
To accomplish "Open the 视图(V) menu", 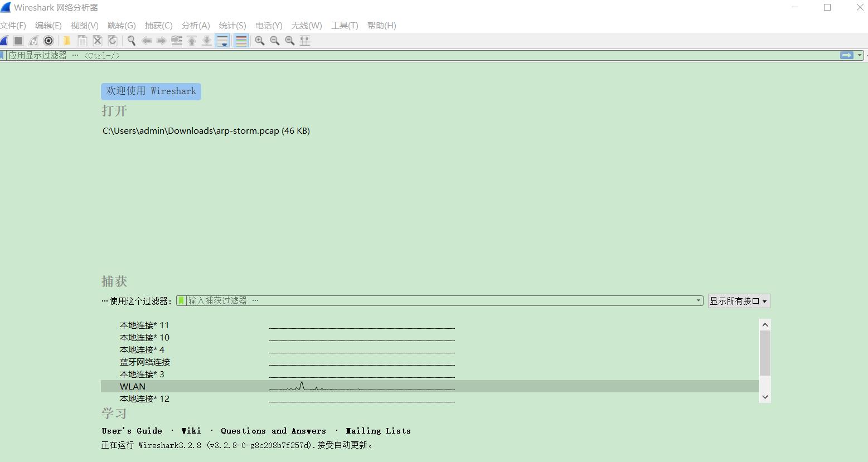I will click(x=85, y=26).
